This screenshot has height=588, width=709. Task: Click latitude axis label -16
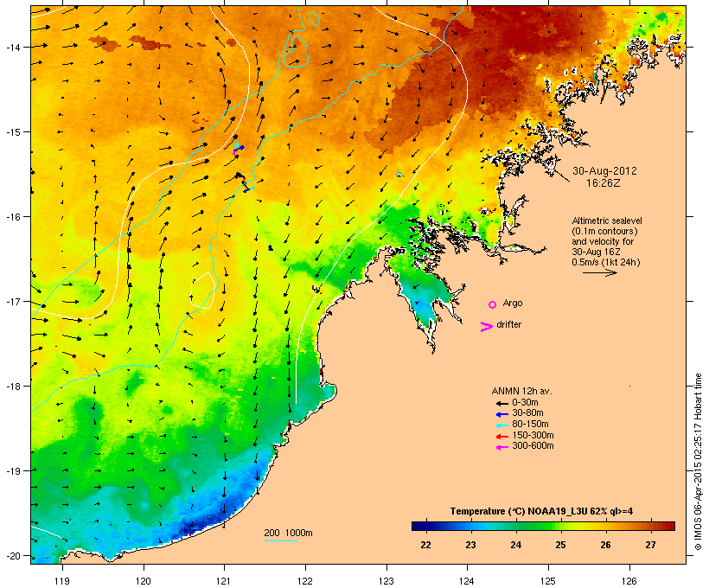click(13, 217)
